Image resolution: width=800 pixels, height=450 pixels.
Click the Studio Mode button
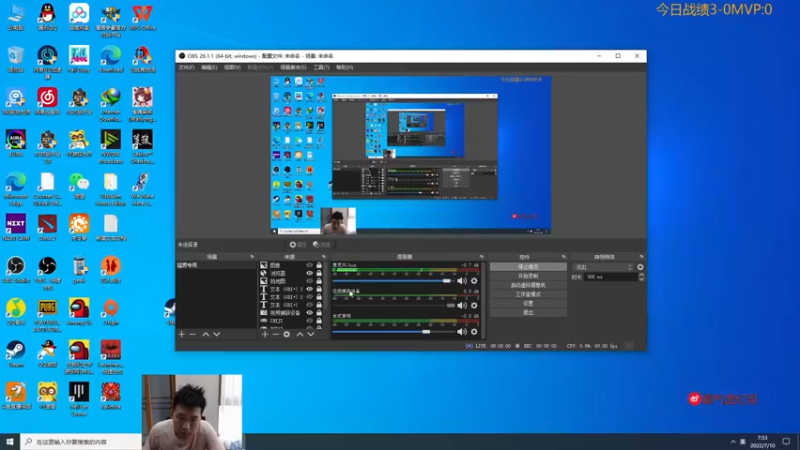[528, 294]
